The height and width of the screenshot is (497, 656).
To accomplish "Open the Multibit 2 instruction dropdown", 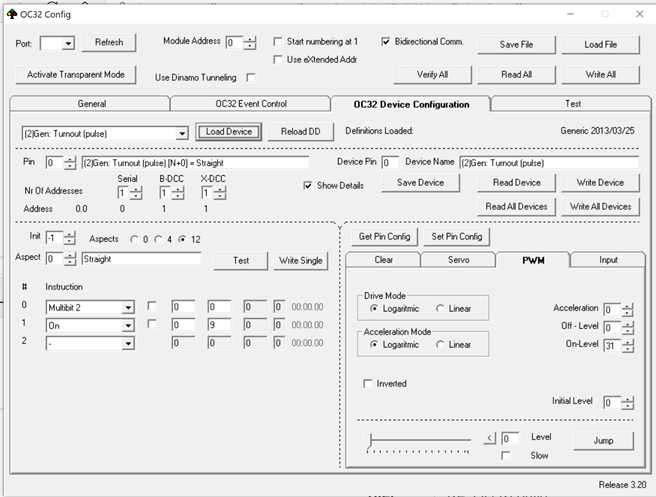I will [128, 307].
